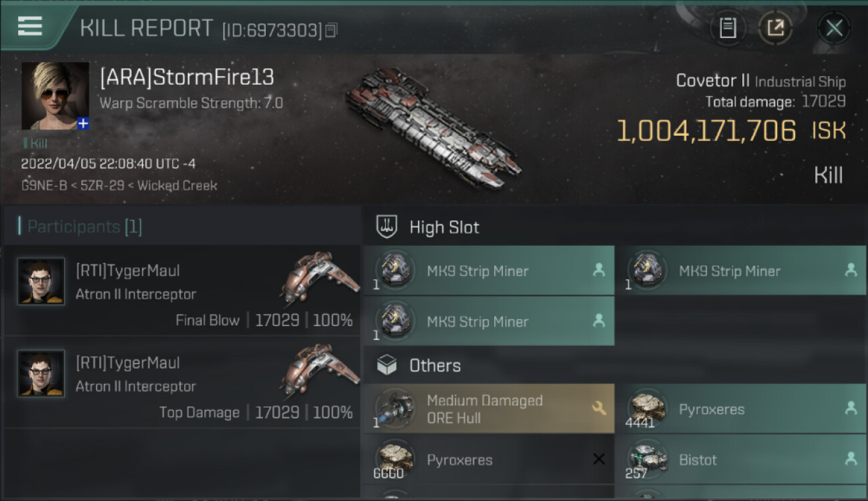The width and height of the screenshot is (868, 501).
Task: Select TygerMaul's Top Damage entry
Action: (x=183, y=383)
